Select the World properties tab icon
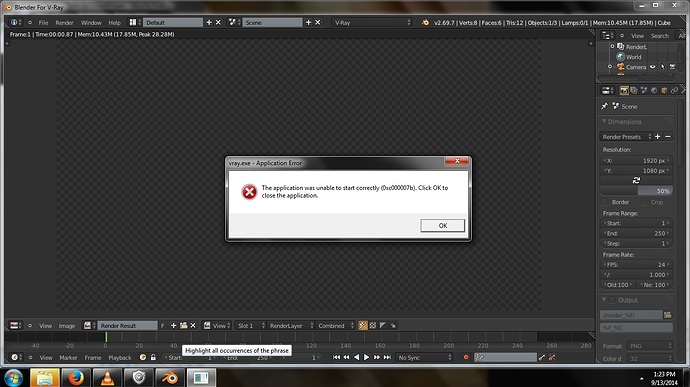Screen dimensions: 690x387 point(654,90)
